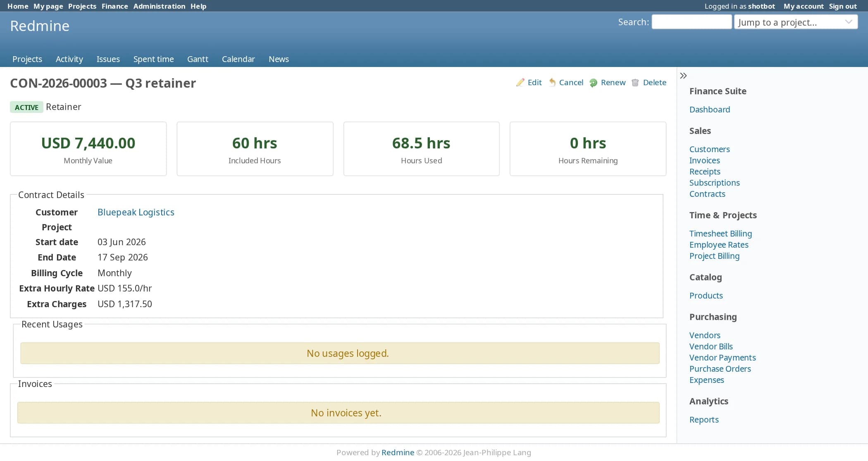Click the Redmine footer link

point(398,452)
